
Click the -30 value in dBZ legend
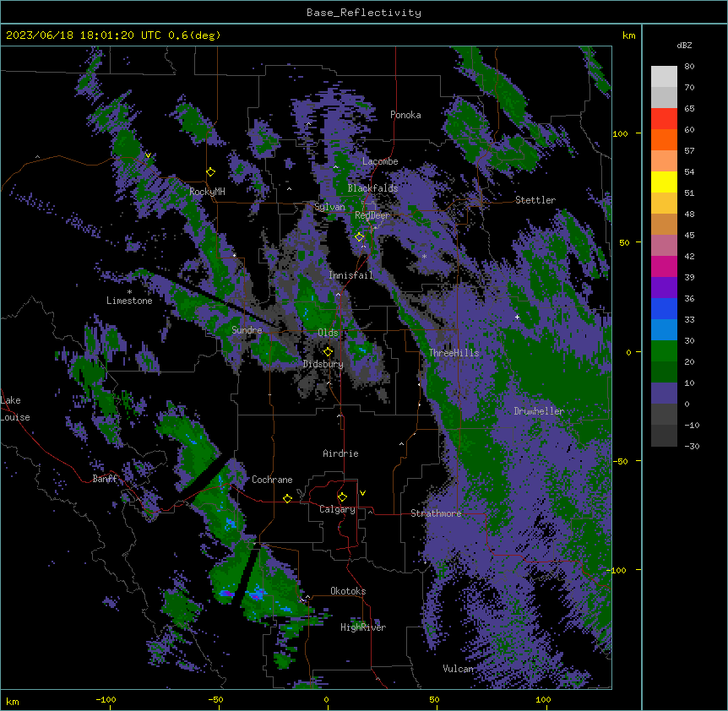(692, 446)
